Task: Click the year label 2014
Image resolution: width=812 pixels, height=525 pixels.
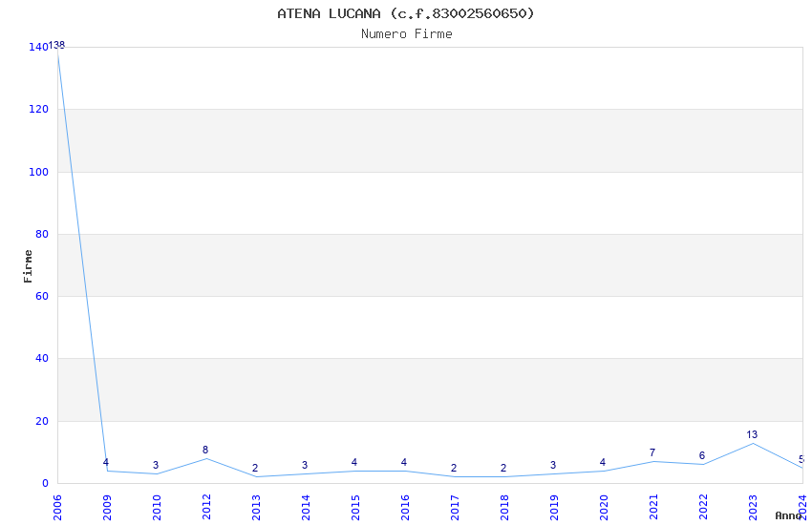Action: tap(306, 508)
